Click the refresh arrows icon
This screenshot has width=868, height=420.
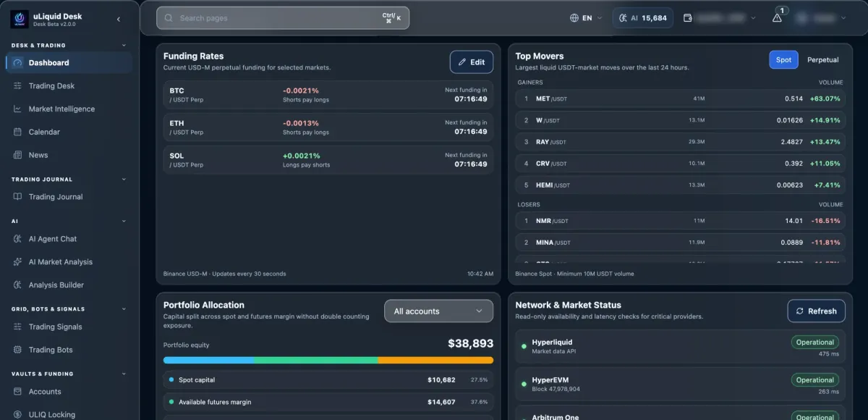799,311
